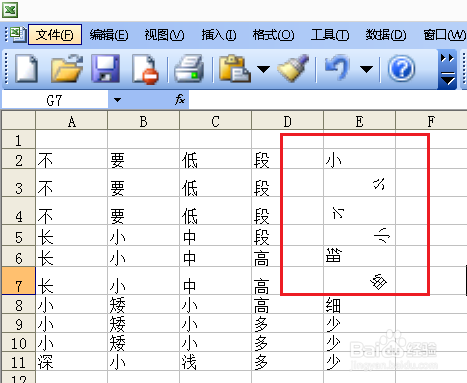Open the 编辑(E) menu
Viewport: 467px width, 383px height.
tap(109, 35)
